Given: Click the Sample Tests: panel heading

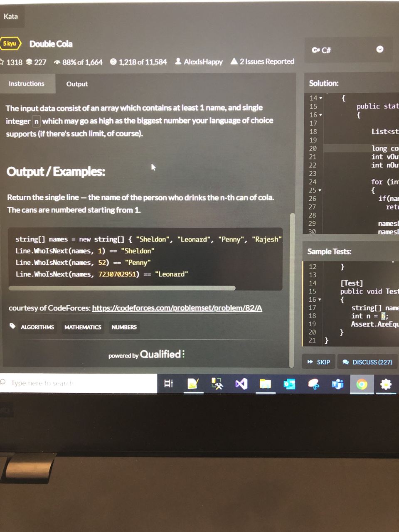Looking at the screenshot, I should pos(329,251).
